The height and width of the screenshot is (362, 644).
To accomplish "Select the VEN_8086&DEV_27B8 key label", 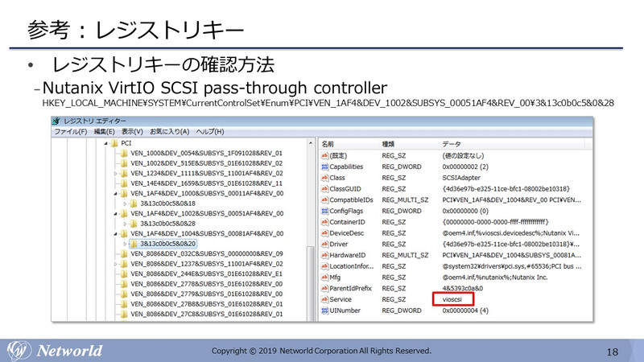I will pyautogui.click(x=207, y=304).
